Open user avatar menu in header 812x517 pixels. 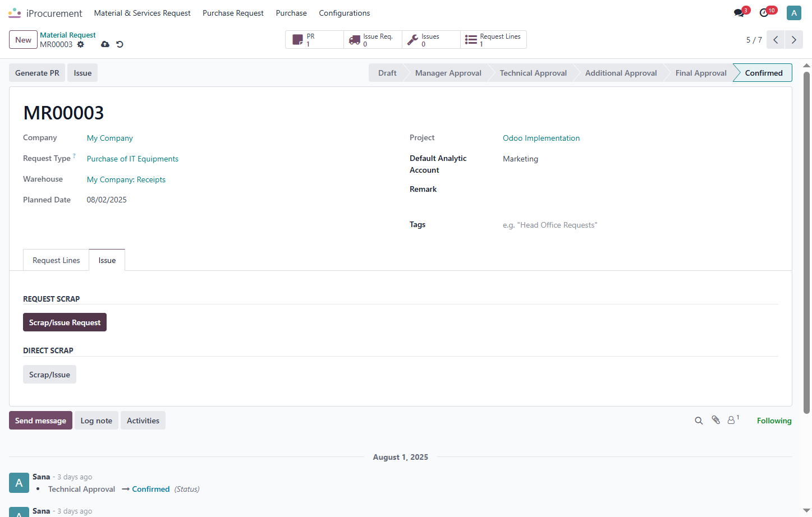coord(794,13)
